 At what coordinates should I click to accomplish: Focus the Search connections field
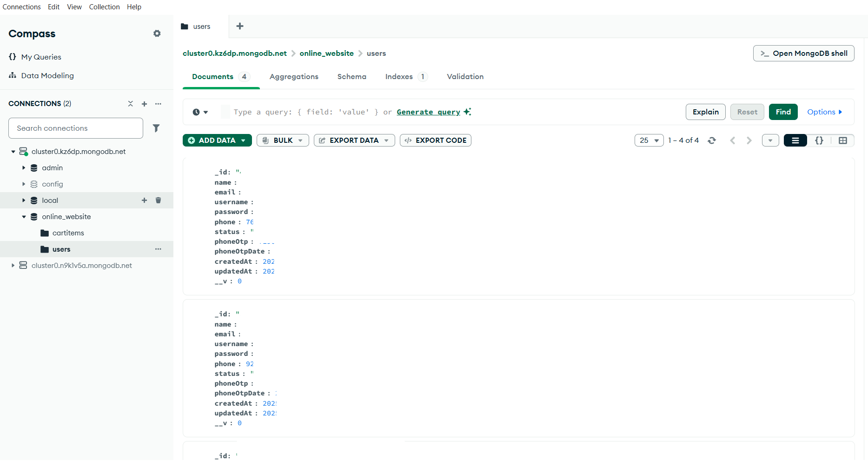point(76,128)
